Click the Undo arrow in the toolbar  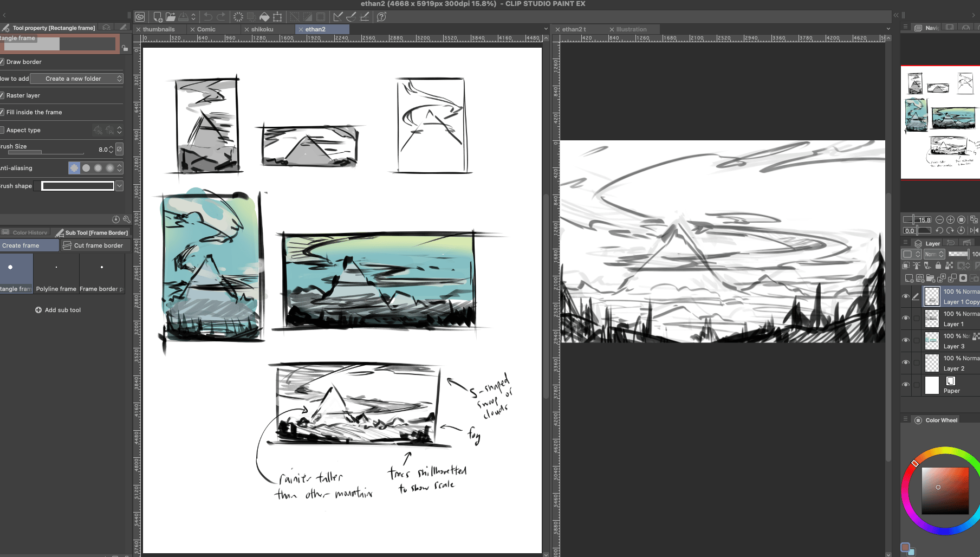(208, 17)
